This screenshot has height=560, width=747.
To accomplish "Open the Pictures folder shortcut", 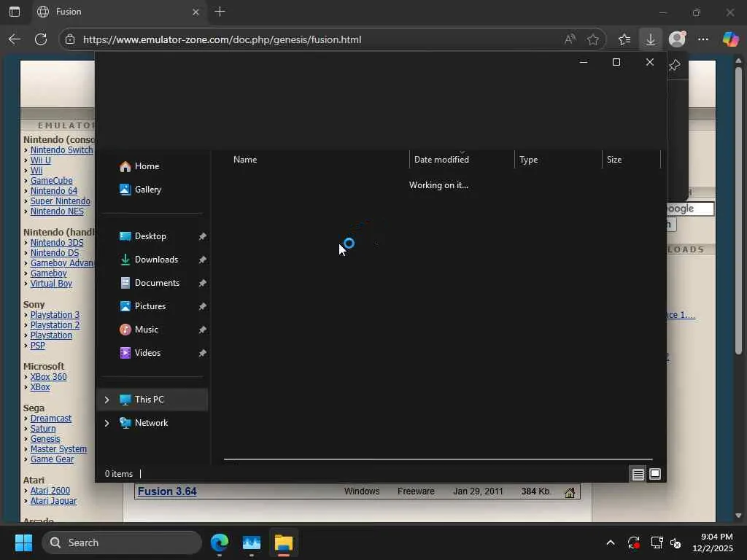I will 142,306.
